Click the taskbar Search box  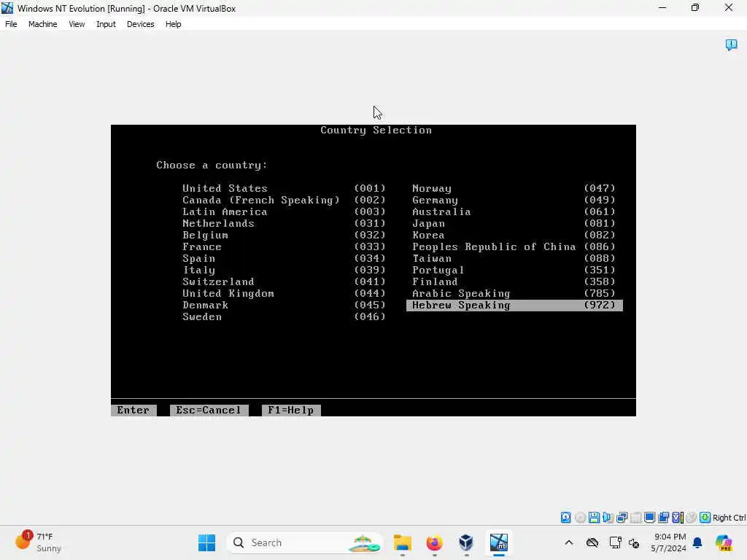pos(305,542)
